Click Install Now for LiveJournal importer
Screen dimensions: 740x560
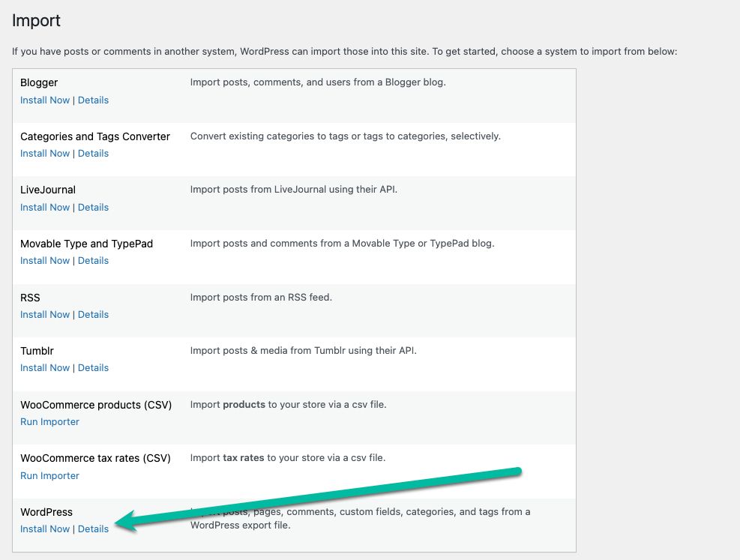pos(45,207)
